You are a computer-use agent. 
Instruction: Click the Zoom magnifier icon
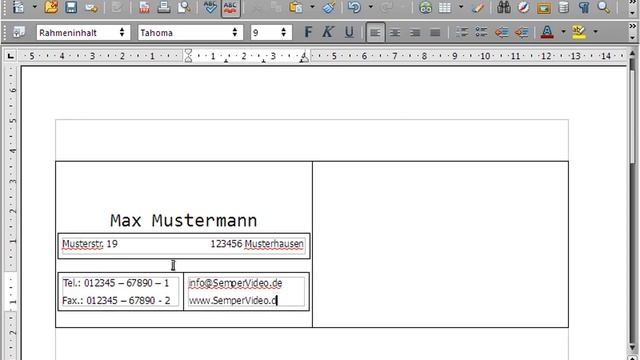coord(604,7)
